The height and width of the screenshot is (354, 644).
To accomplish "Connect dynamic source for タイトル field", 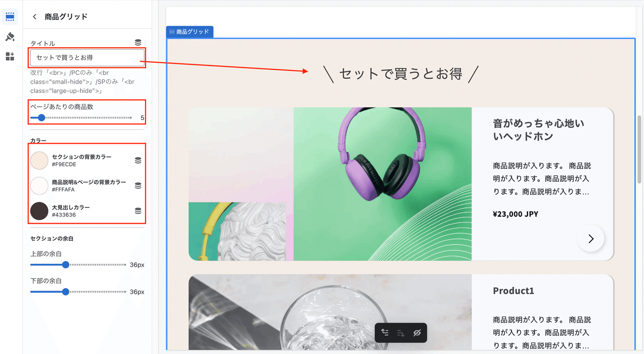I will pyautogui.click(x=138, y=42).
